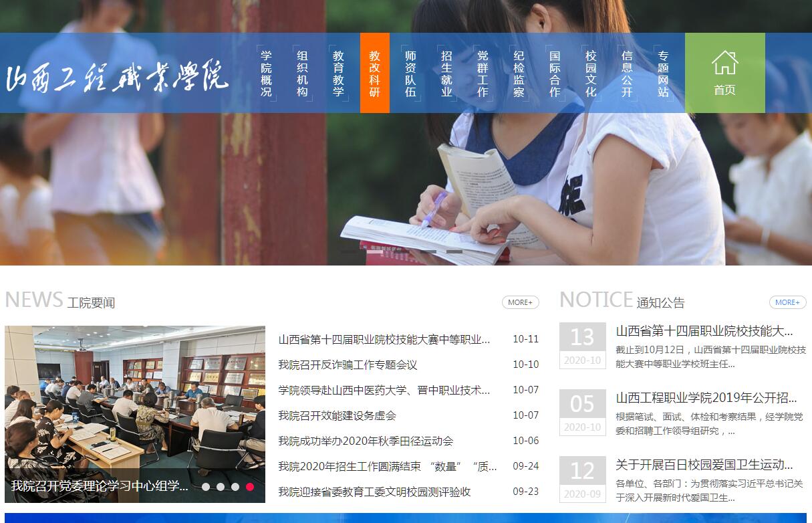Click MORE+ button beside 工院要闻
The width and height of the screenshot is (812, 523).
520,302
